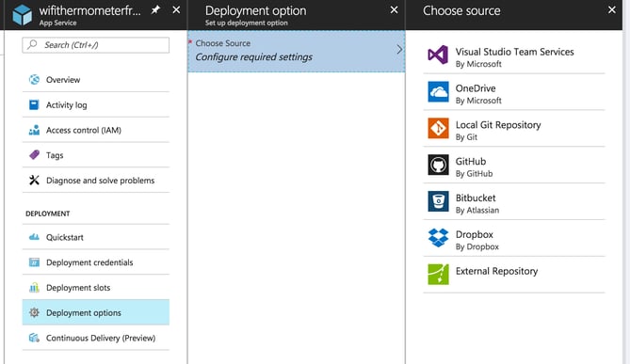Click the green External Repository icon
The width and height of the screenshot is (630, 364).
coord(438,274)
